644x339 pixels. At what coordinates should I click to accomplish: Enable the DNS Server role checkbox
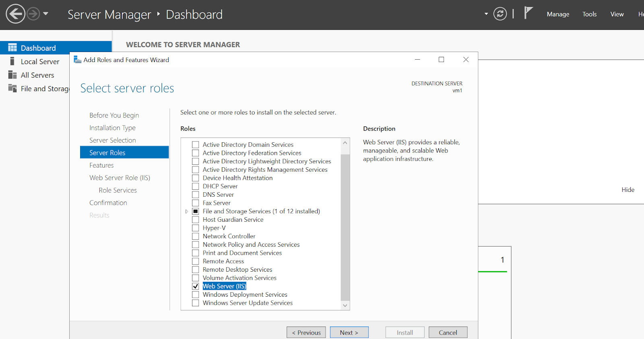pyautogui.click(x=196, y=195)
